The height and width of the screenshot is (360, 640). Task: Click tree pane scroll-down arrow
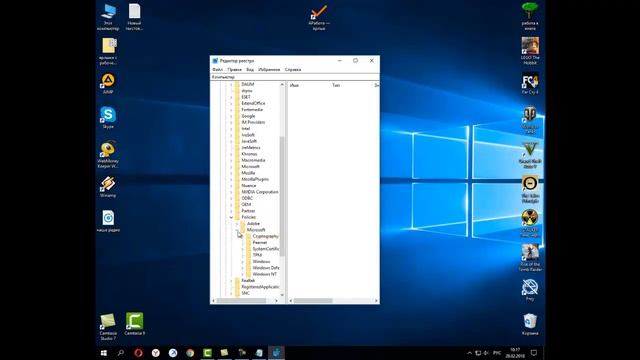pyautogui.click(x=282, y=295)
